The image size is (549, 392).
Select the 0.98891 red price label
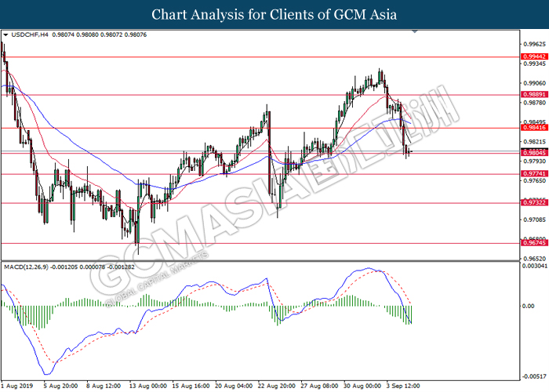534,95
